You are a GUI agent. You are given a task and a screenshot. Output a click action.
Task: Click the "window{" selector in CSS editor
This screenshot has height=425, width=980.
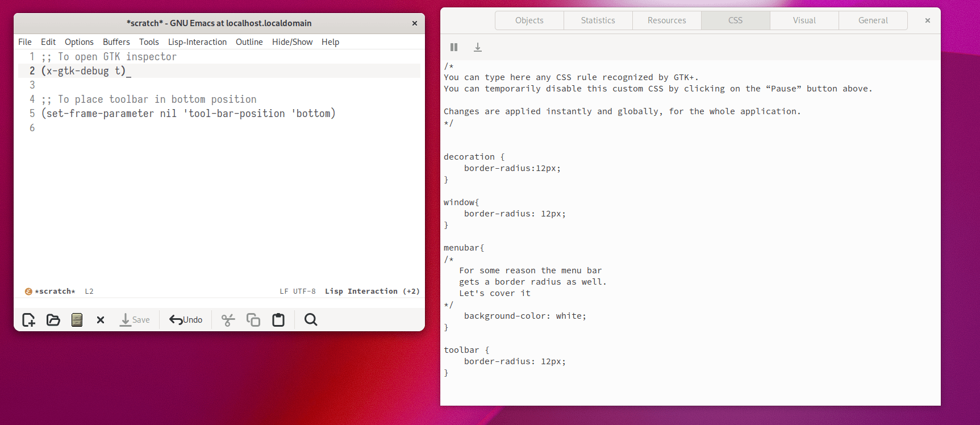pos(461,202)
